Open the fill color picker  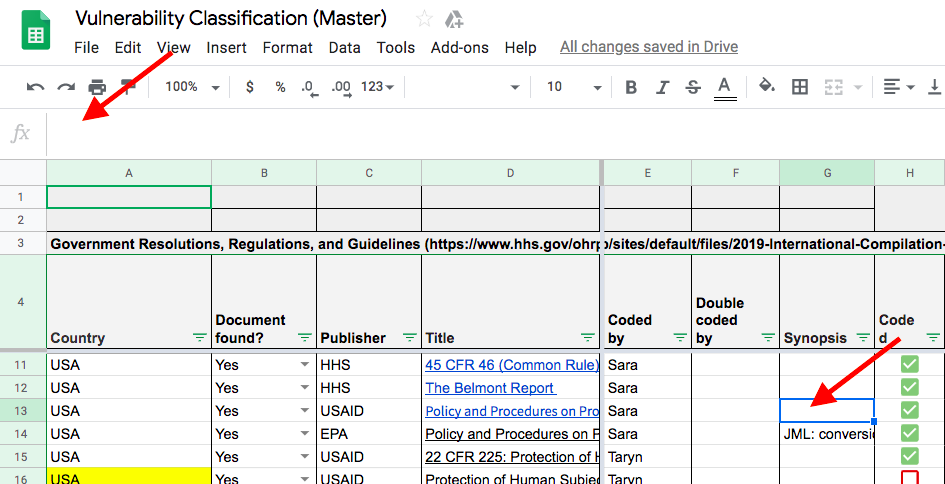click(766, 86)
